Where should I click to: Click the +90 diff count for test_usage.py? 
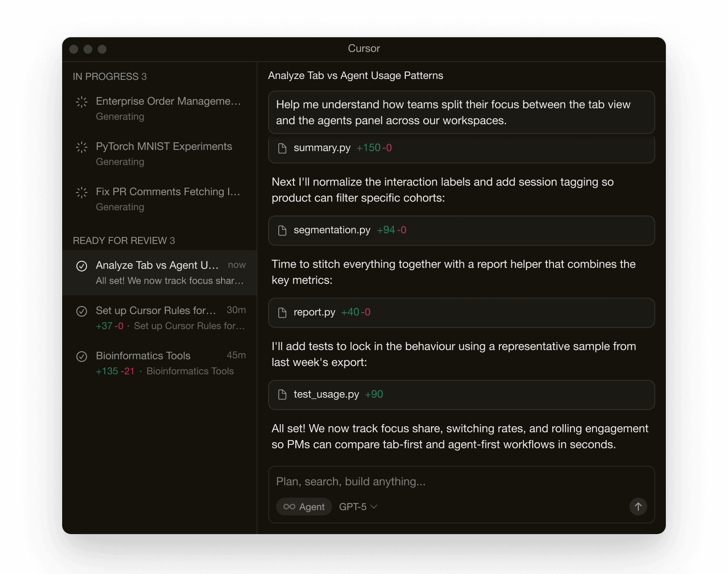coord(374,394)
